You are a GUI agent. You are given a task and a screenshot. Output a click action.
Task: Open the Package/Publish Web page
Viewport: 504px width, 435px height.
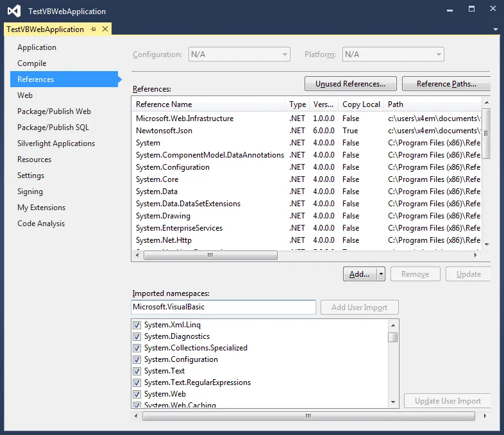54,111
